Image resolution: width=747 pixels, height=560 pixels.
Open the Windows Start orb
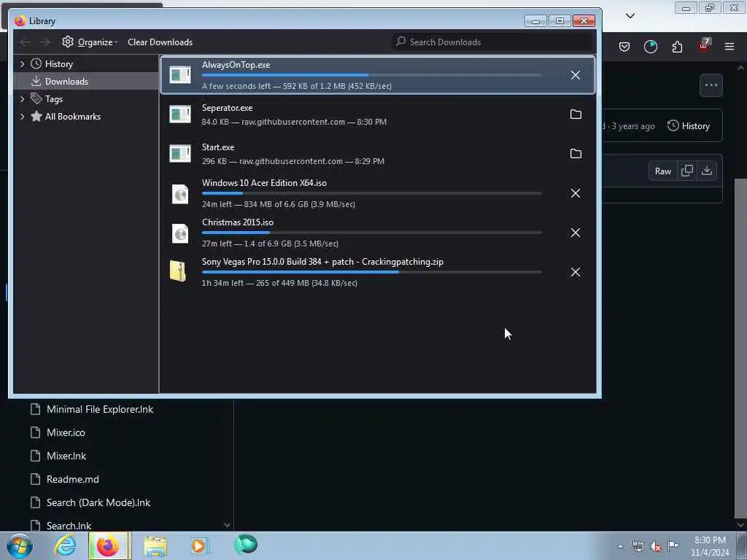pos(20,545)
